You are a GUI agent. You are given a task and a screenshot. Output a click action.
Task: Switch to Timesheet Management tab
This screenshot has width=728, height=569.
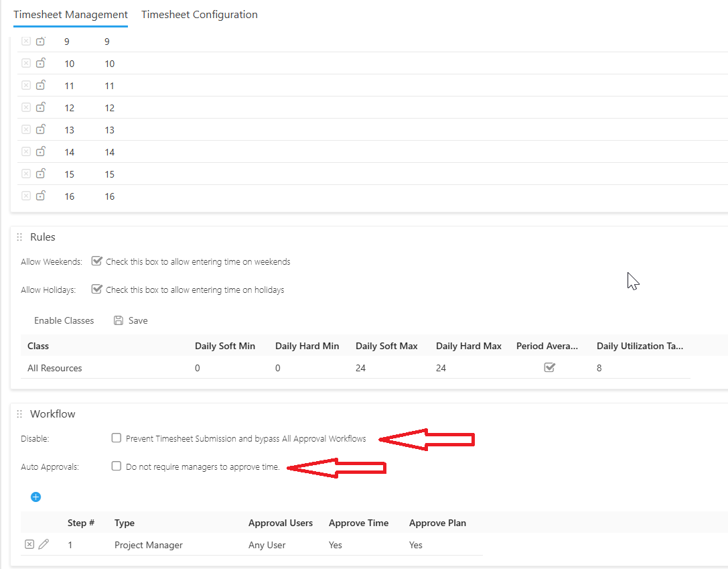pyautogui.click(x=70, y=14)
